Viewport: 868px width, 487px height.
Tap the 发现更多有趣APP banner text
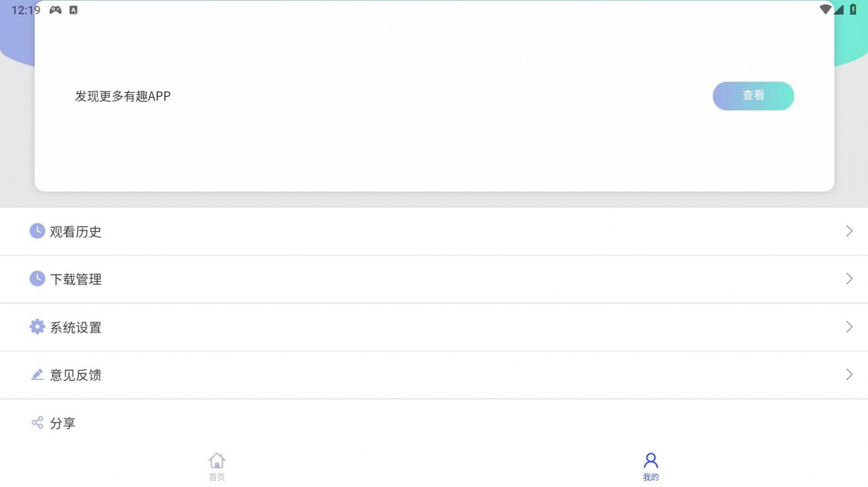tap(122, 96)
